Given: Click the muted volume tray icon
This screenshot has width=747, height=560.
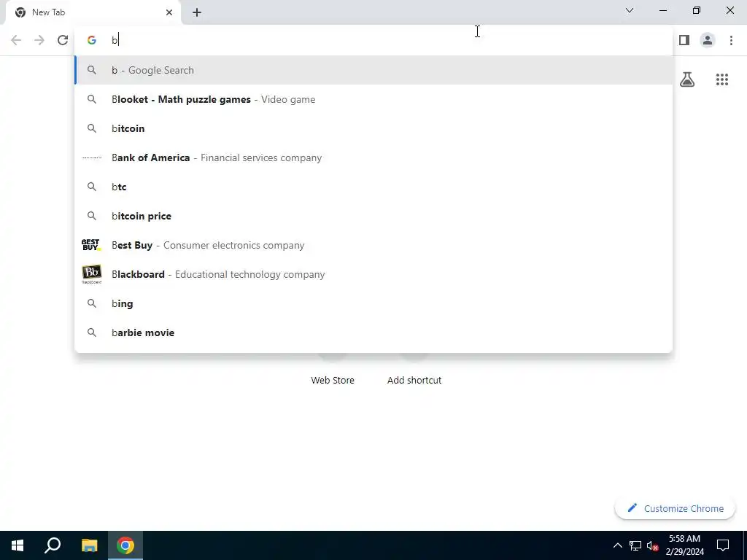Looking at the screenshot, I should pyautogui.click(x=653, y=545).
